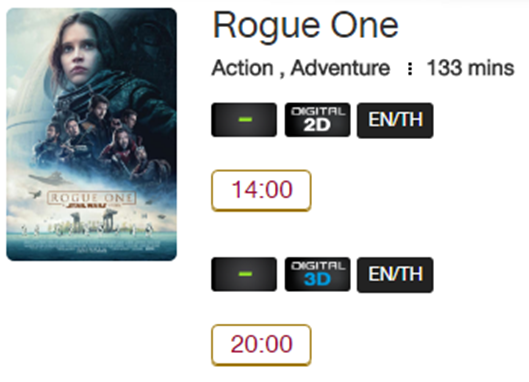Click the 133 mins duration label
Screen dimensions: 529x382
tap(470, 68)
